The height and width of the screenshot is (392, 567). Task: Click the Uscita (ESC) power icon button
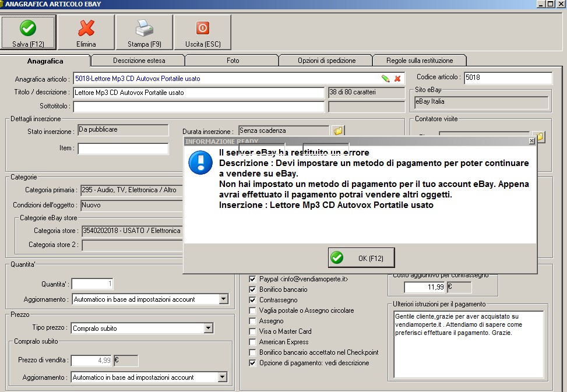pyautogui.click(x=203, y=32)
